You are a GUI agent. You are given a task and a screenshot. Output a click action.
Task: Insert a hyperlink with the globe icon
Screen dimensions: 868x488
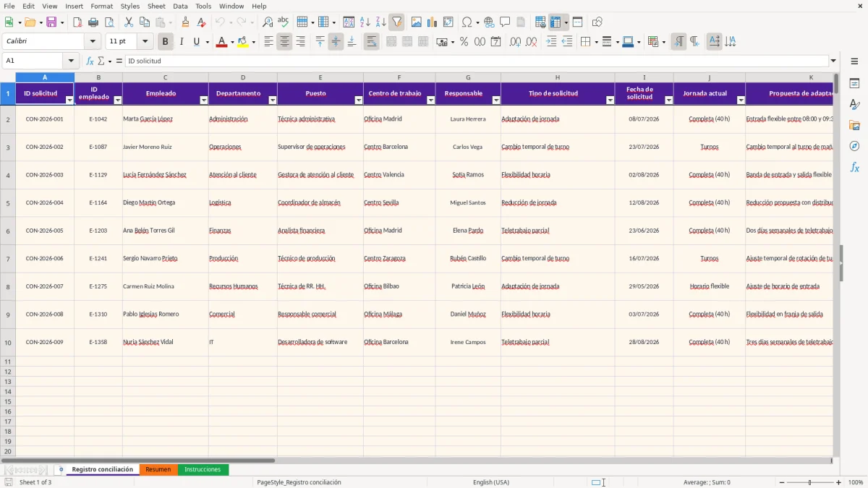coord(489,22)
